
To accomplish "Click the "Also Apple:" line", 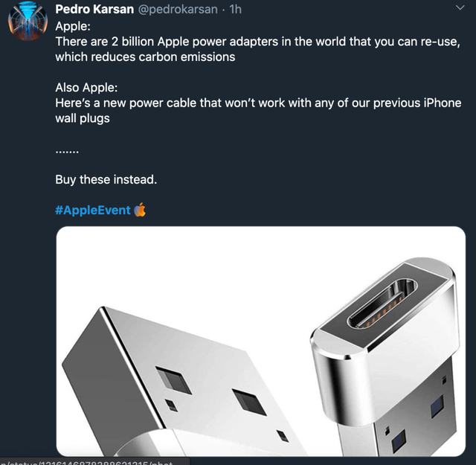I will pyautogui.click(x=86, y=88).
